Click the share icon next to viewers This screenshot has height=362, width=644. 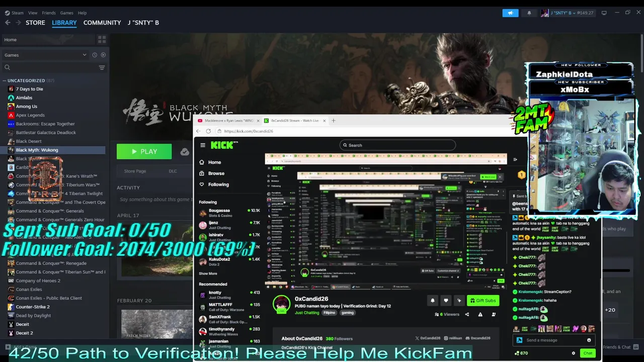tap(467, 314)
